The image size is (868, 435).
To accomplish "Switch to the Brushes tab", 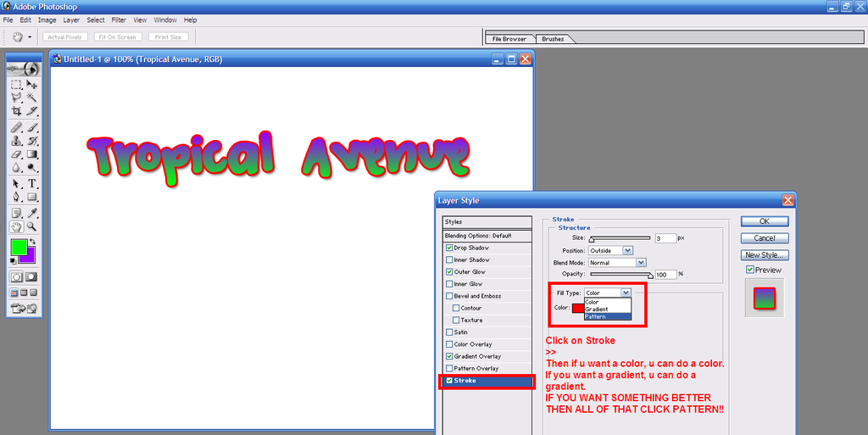I will tap(553, 39).
